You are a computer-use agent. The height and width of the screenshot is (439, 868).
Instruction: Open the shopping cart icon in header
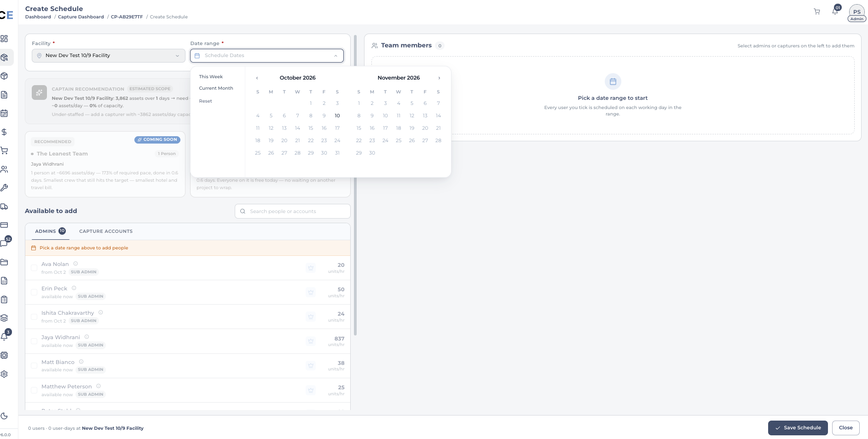pos(817,12)
